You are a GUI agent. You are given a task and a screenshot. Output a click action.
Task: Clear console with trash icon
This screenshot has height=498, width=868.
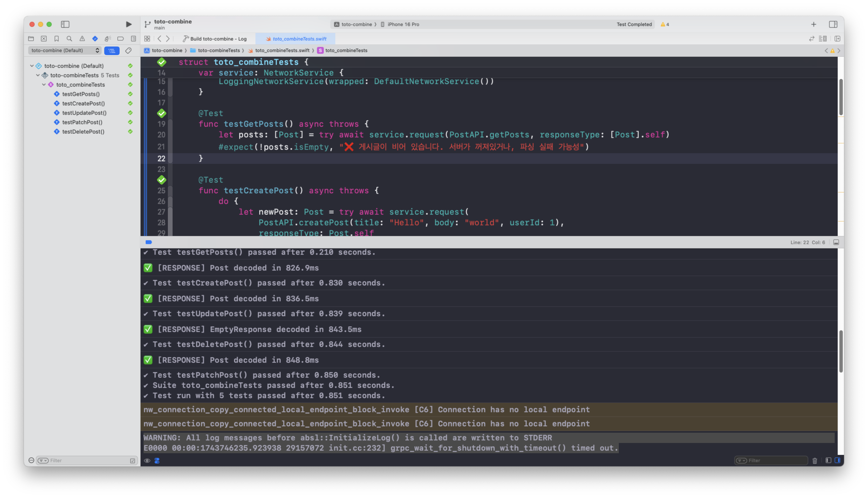click(815, 461)
